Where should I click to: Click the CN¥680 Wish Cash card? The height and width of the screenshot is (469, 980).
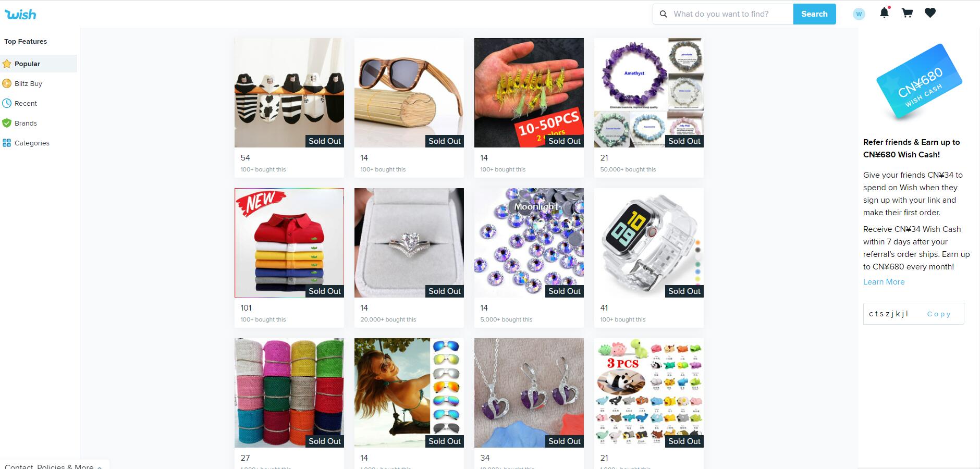[x=919, y=83]
